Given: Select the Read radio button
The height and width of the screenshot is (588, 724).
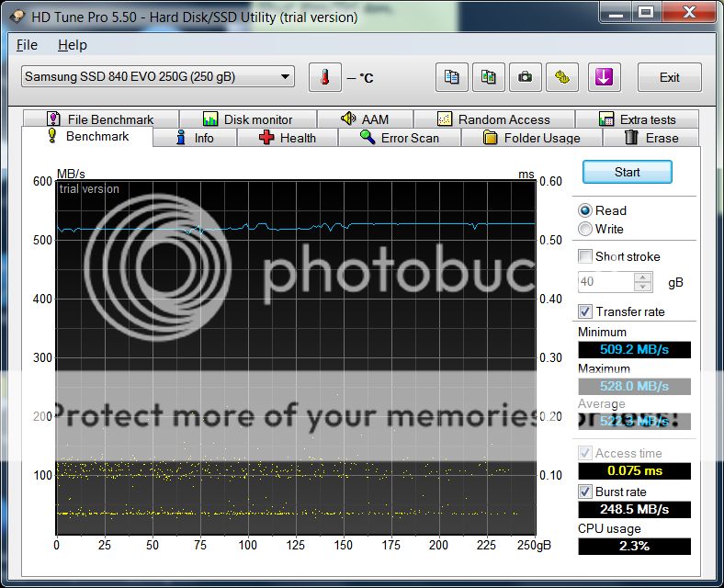Looking at the screenshot, I should tap(585, 210).
